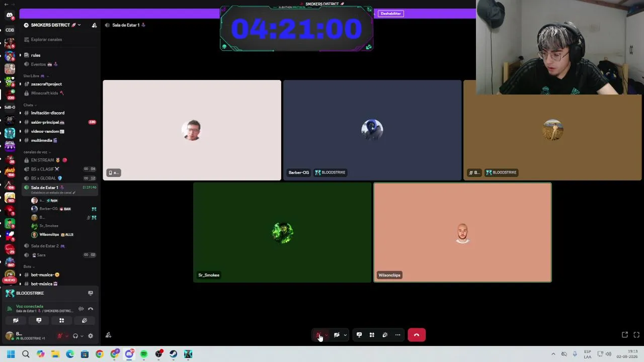Collapse the Chats category

coord(30,105)
